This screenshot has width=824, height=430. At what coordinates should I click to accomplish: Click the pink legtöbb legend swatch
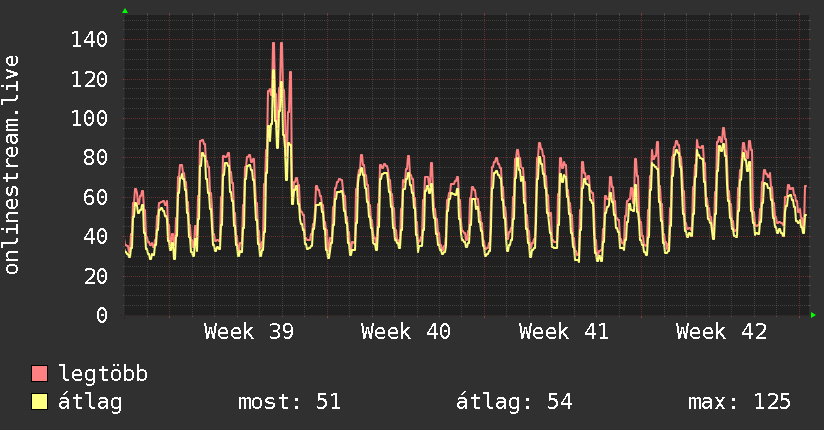click(x=39, y=374)
